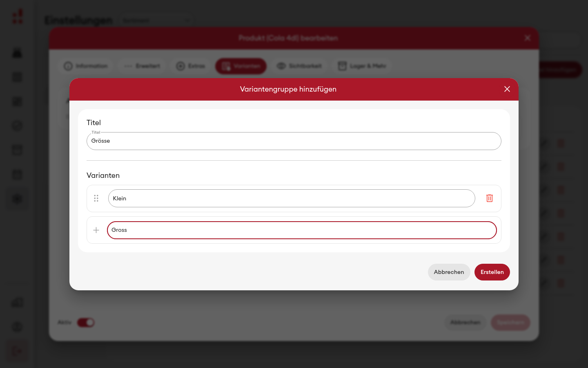
Task: Open Information tab in product dialog behind
Action: pyautogui.click(x=86, y=66)
